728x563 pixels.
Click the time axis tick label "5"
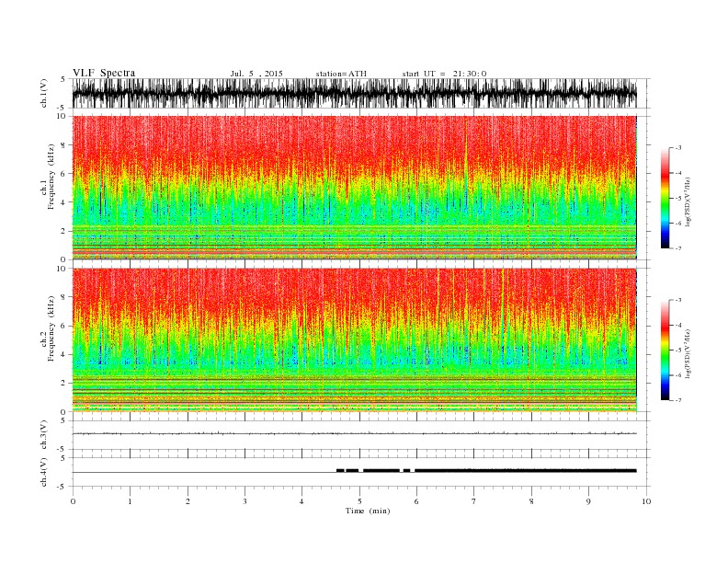pyautogui.click(x=359, y=501)
